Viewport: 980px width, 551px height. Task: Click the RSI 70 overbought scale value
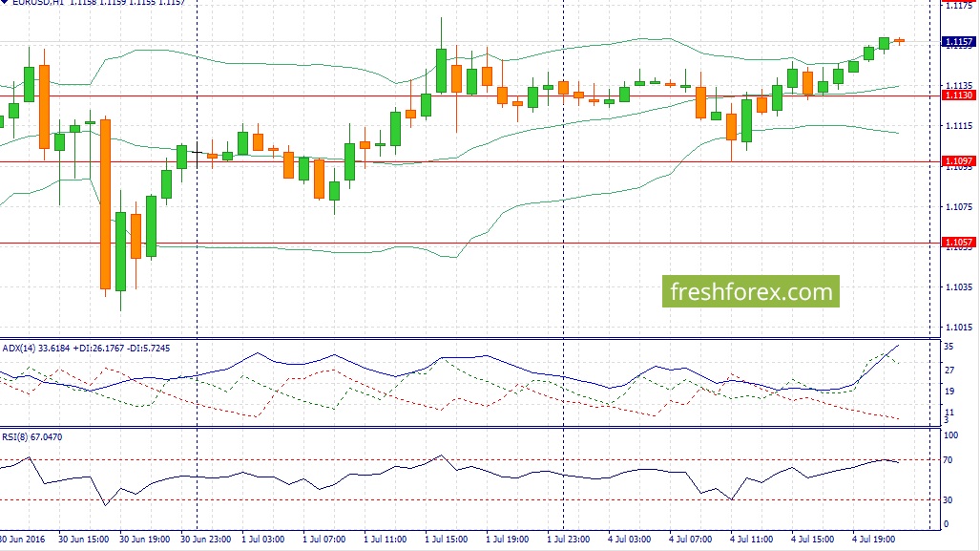click(948, 459)
